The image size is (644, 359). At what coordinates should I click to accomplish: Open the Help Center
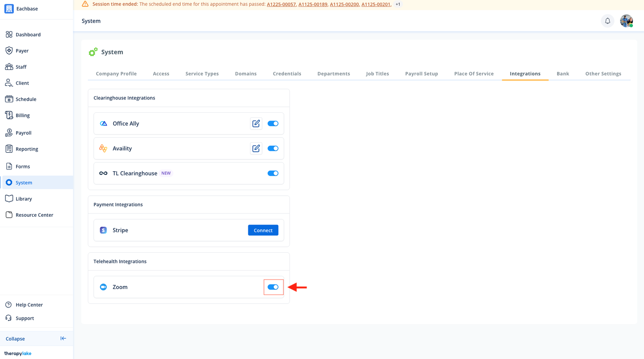coord(29,305)
